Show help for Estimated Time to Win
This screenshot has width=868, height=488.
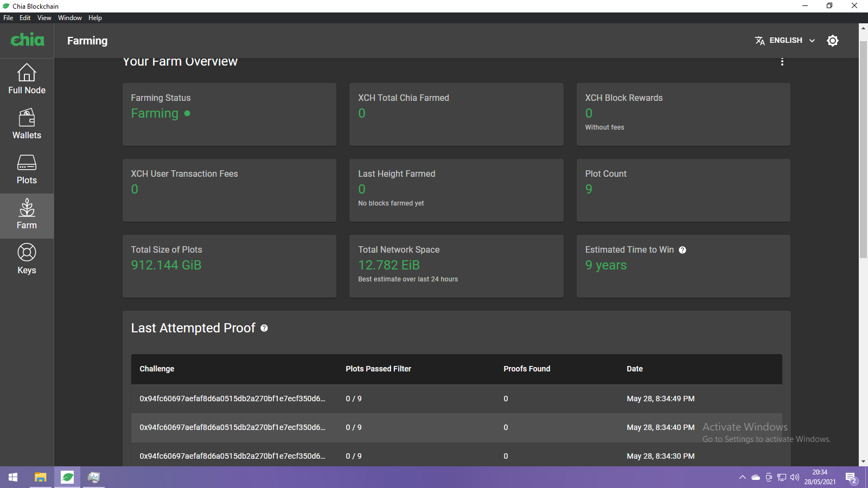pyautogui.click(x=682, y=250)
